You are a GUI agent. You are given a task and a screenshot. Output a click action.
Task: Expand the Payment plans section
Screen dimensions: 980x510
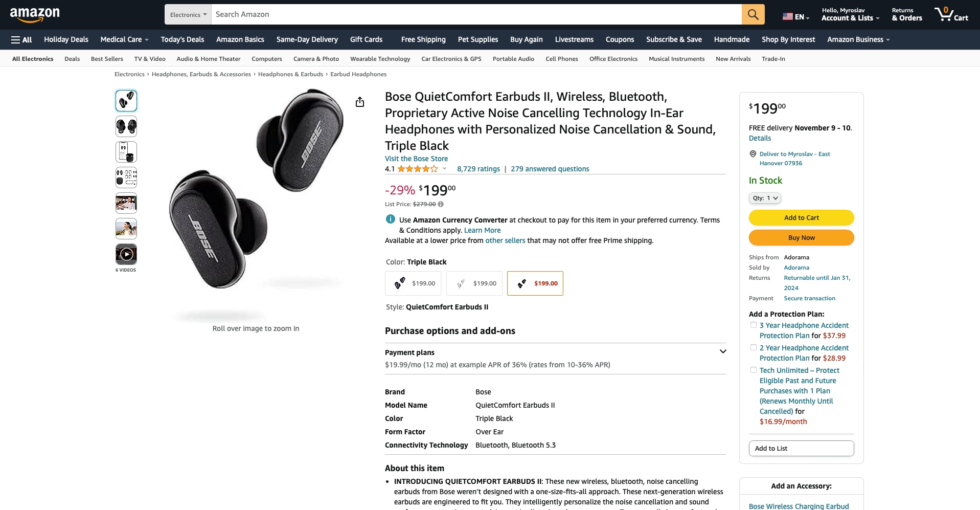[x=723, y=351]
